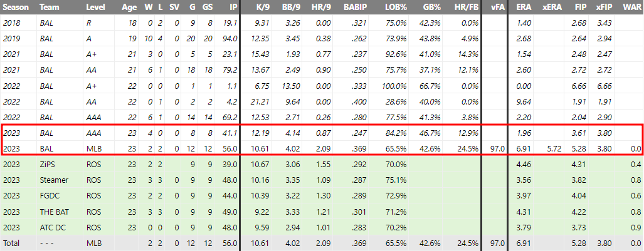Viewport: 644px width, 251px height.
Task: Click the xFIP column header
Action: coord(604,8)
